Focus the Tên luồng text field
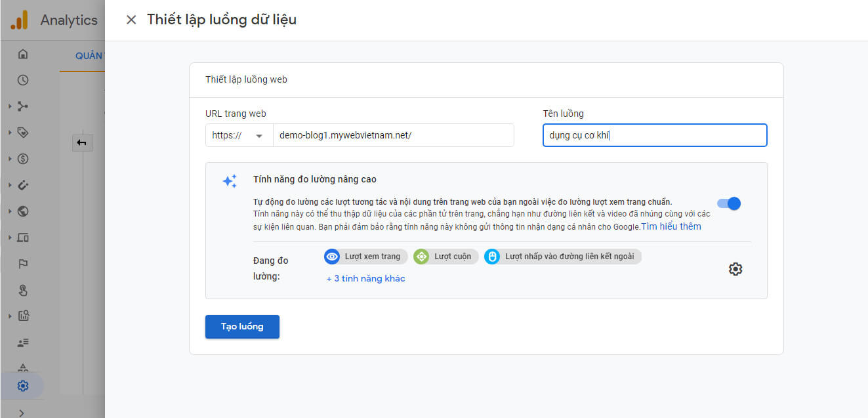The width and height of the screenshot is (868, 418). click(654, 135)
